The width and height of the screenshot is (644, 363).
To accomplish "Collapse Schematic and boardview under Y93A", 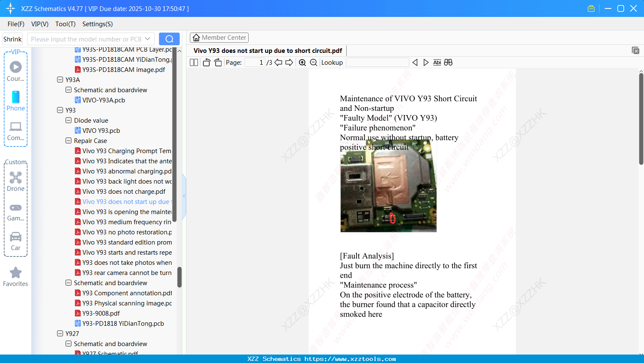I will pyautogui.click(x=69, y=90).
